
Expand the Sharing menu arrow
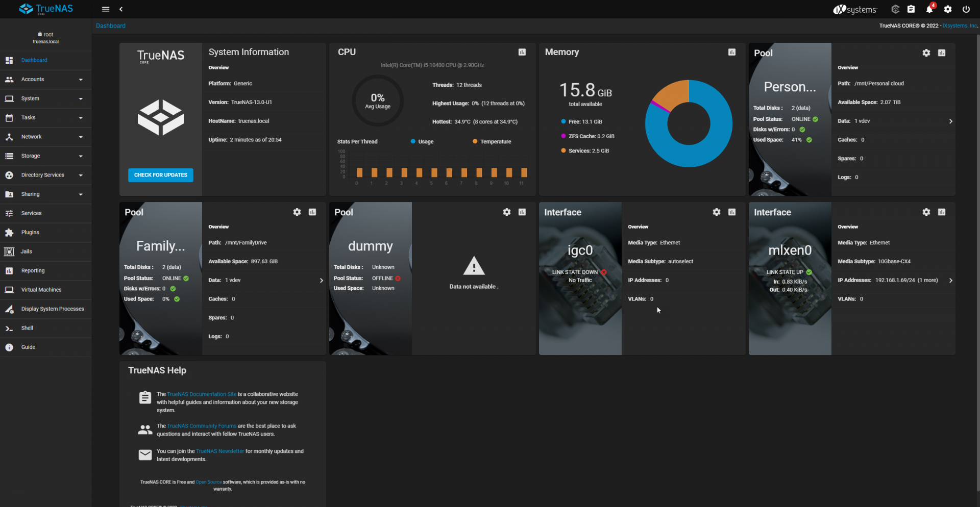[x=81, y=194]
